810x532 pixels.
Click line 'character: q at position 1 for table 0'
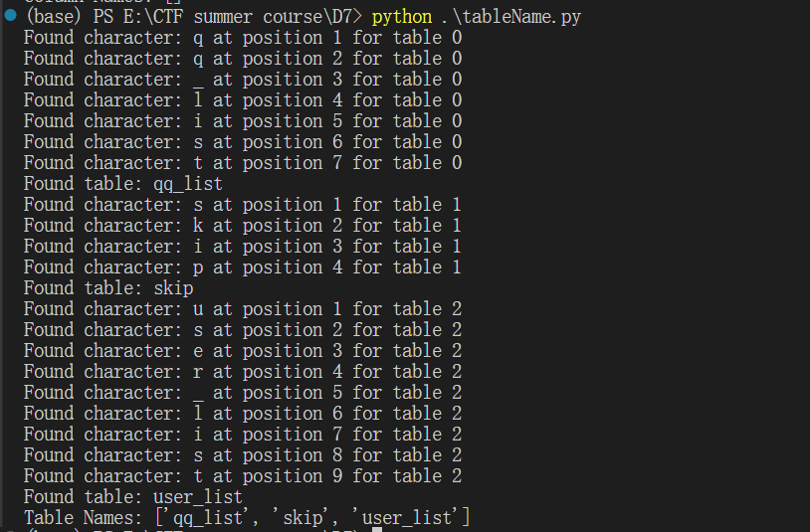(243, 38)
